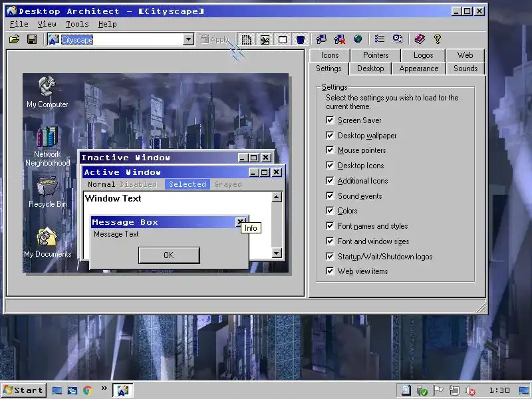Expand quick launch overflow chevron
The image size is (532, 399).
click(104, 388)
